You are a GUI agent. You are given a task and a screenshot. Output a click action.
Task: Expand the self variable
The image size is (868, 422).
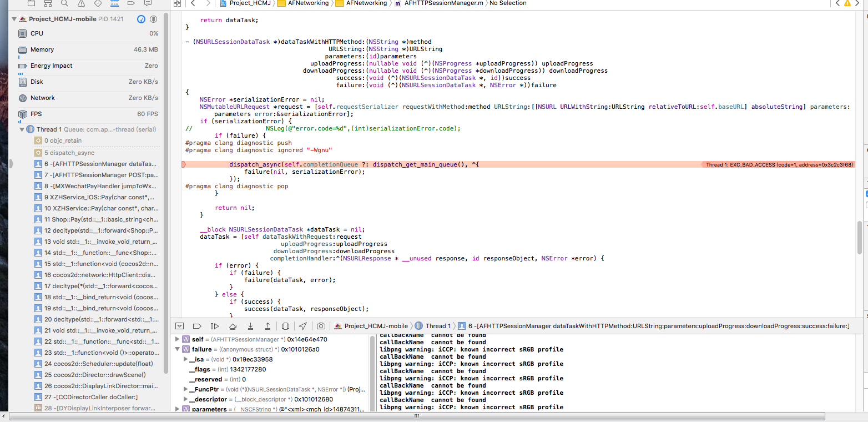coord(178,339)
